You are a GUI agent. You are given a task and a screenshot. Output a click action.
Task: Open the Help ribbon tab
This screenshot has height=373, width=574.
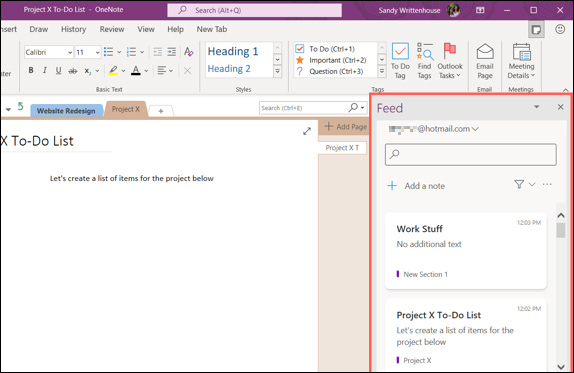tap(175, 29)
